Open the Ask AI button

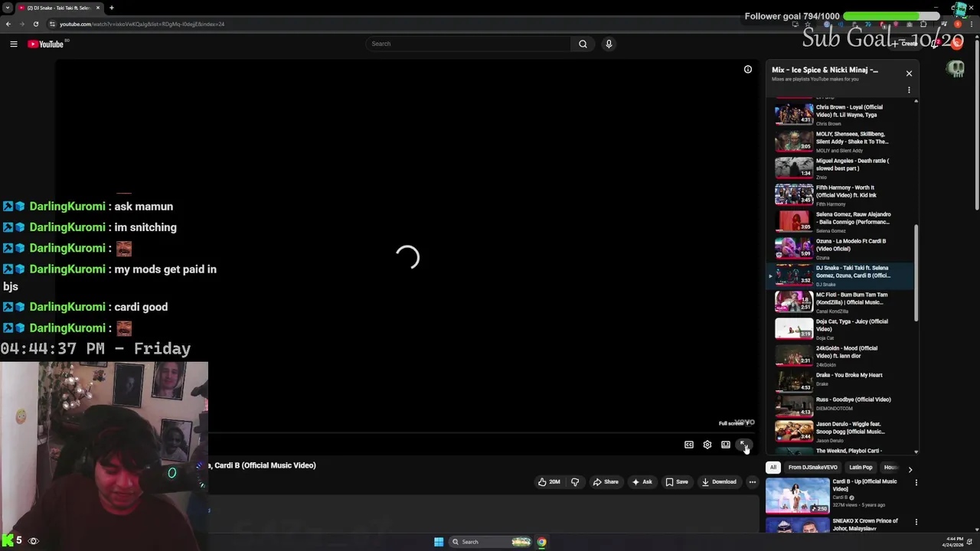tap(642, 482)
